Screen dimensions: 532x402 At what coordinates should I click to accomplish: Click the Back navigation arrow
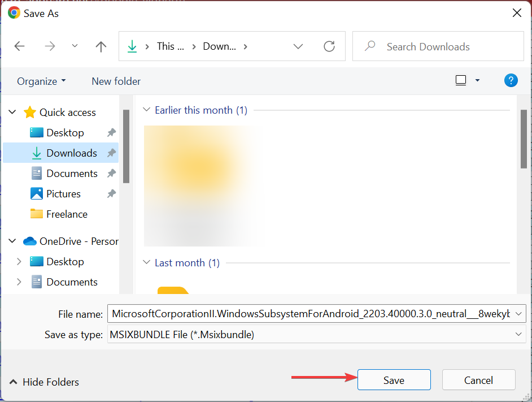19,46
